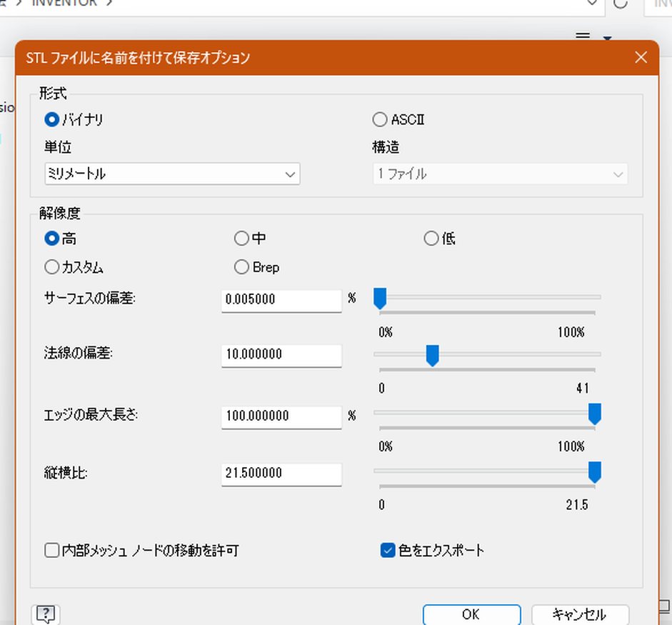The image size is (672, 625).
Task: Choose 中 resolution radio button
Action: tap(241, 239)
